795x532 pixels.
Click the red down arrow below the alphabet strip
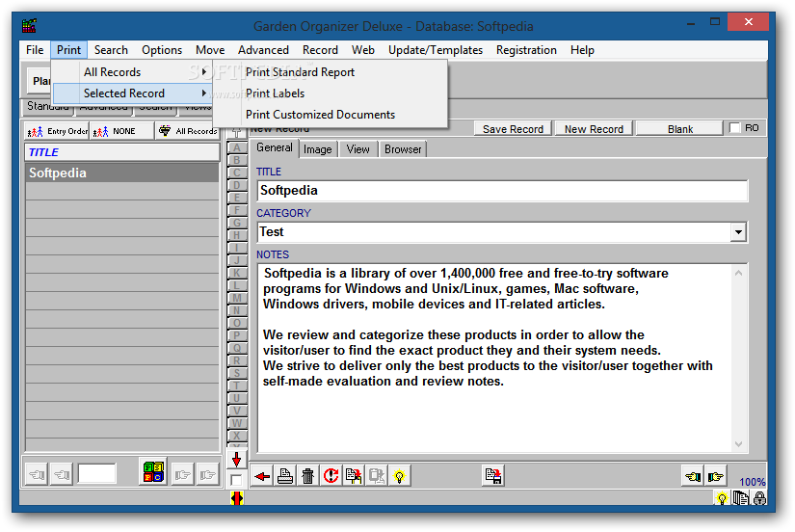coord(236,460)
